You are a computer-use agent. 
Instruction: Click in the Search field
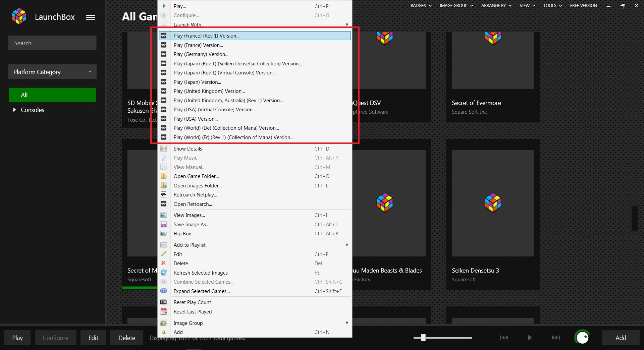[x=52, y=43]
